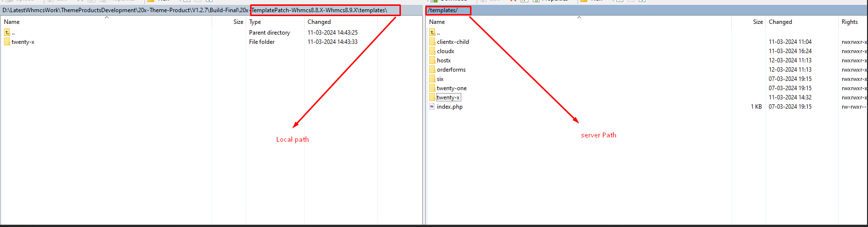Screen dimensions: 868x227
Task: Select the folder named six on server
Action: click(x=440, y=79)
